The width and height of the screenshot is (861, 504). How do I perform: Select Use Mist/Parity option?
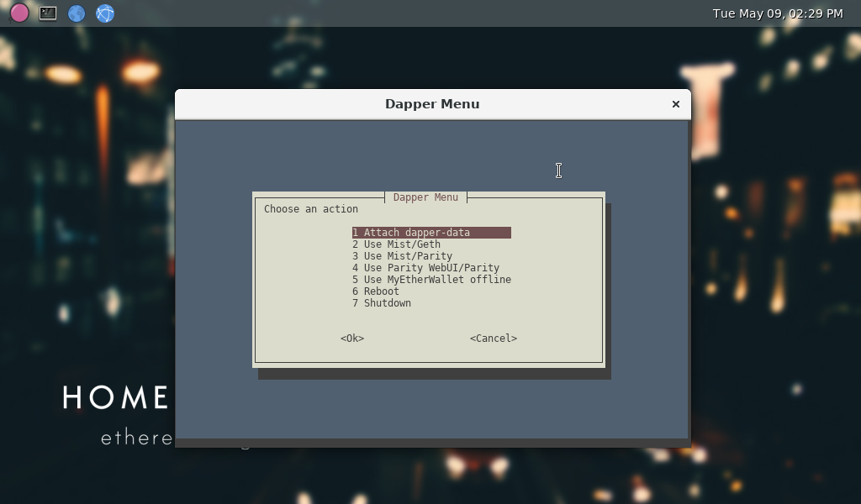403,256
